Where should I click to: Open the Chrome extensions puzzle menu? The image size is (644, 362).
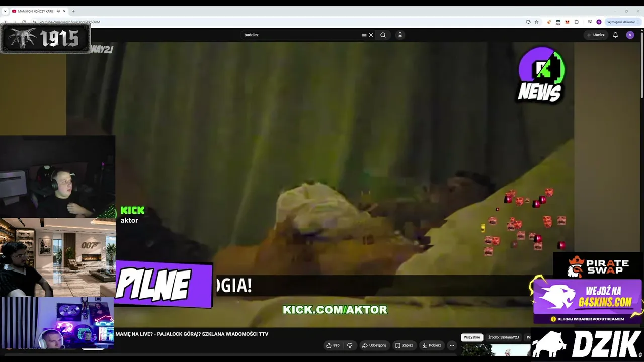(577, 22)
